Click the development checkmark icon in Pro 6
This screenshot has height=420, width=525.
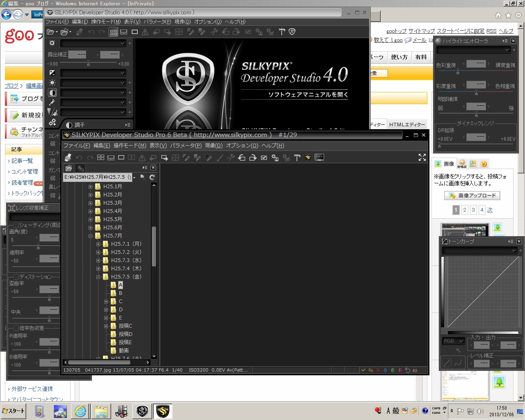pos(264,157)
